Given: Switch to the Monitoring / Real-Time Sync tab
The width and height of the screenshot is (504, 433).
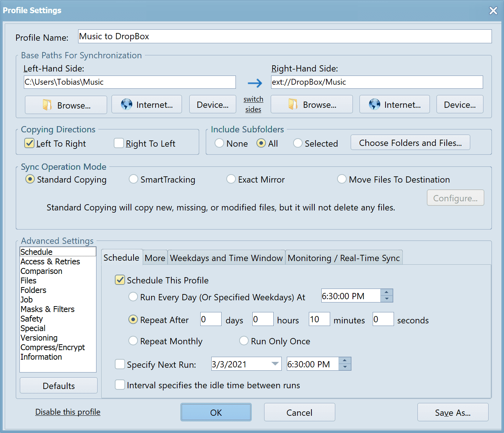Looking at the screenshot, I should [343, 258].
